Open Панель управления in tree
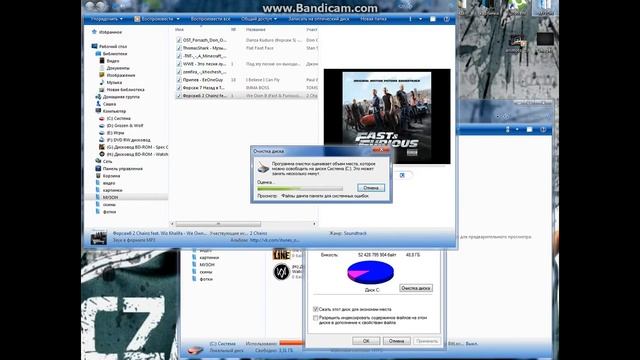Viewport: 640px width, 360px height. (x=122, y=169)
